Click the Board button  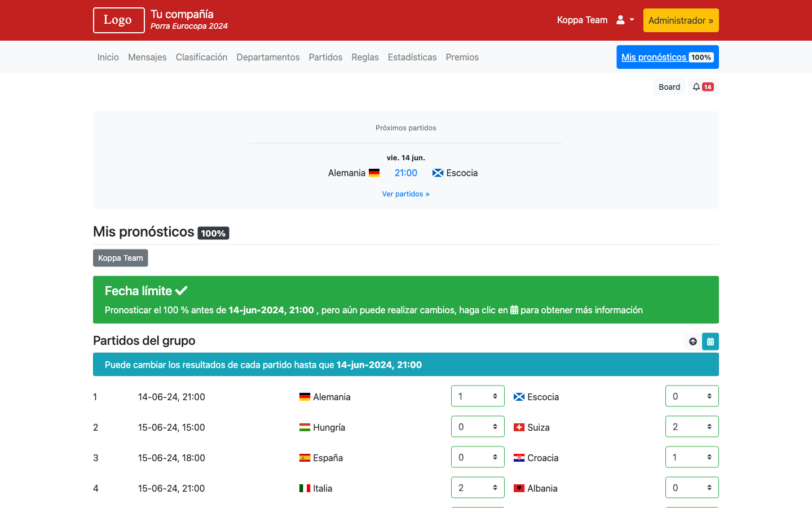669,87
